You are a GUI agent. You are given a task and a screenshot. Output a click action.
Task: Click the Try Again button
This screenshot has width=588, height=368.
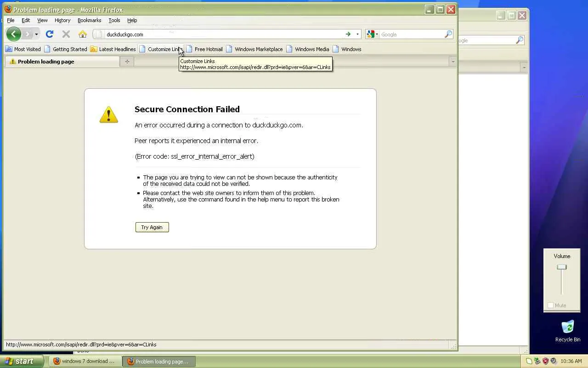[152, 227]
